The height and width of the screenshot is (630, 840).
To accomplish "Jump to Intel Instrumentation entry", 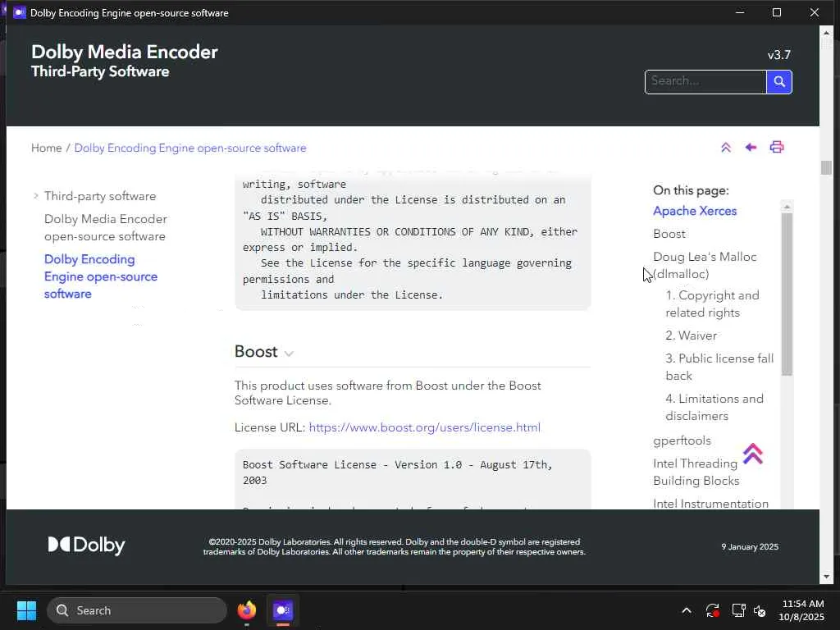I will point(711,504).
